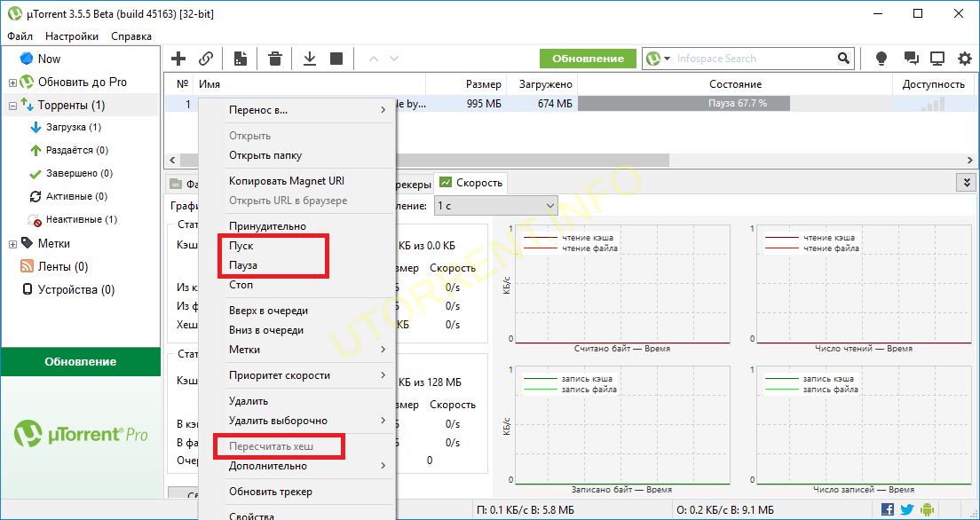The image size is (980, 520).
Task: Select Неактивные (1) in sidebar
Action: (81, 220)
